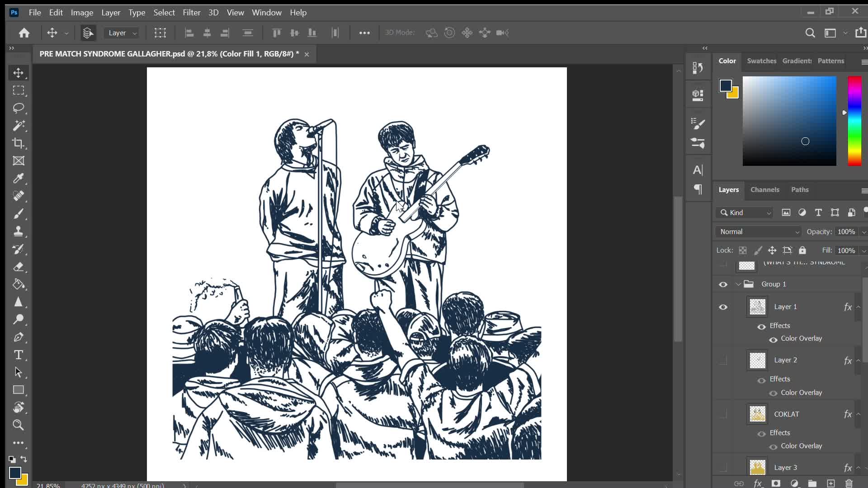Select the Pen tool
868x488 pixels.
tap(19, 337)
